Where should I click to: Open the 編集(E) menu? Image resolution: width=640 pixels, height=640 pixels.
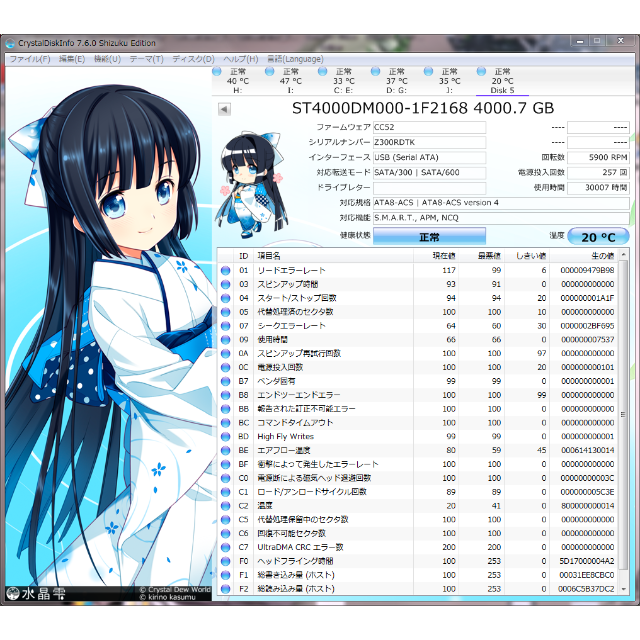[x=72, y=59]
